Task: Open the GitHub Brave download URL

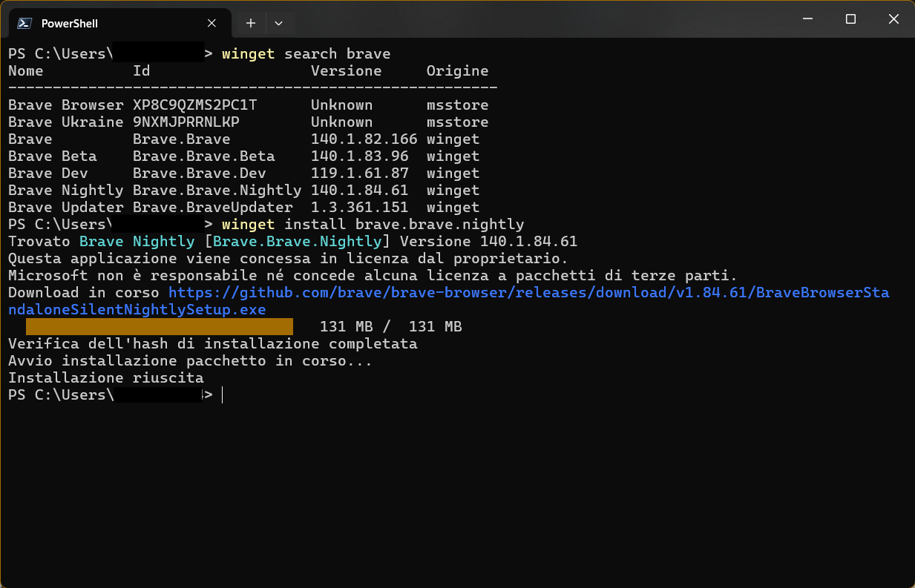Action: pos(528,293)
